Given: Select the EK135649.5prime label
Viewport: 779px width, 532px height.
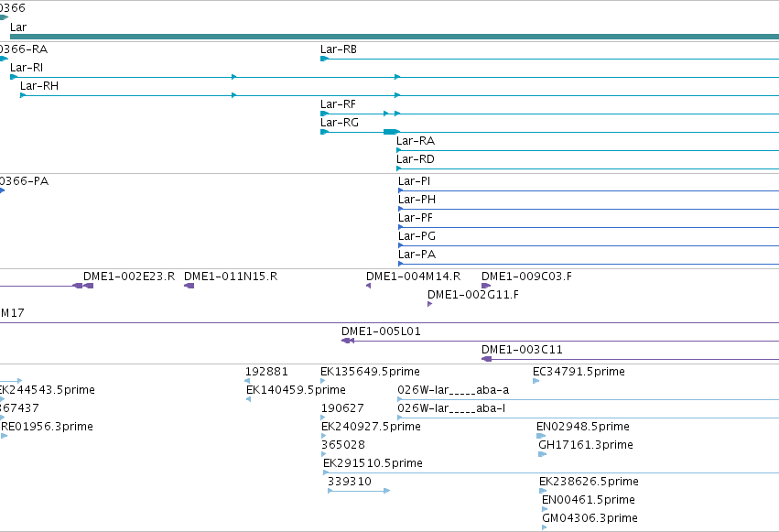Looking at the screenshot, I should 370,372.
